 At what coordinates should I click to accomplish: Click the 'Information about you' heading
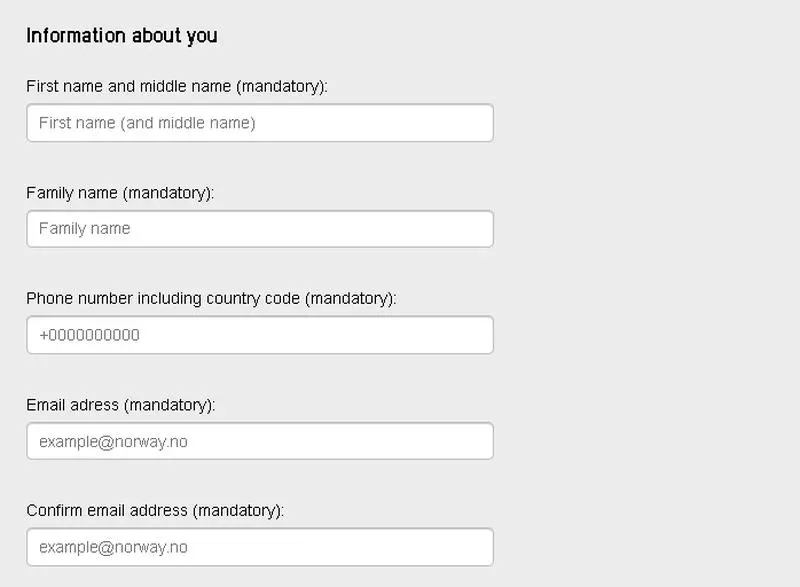coord(121,36)
